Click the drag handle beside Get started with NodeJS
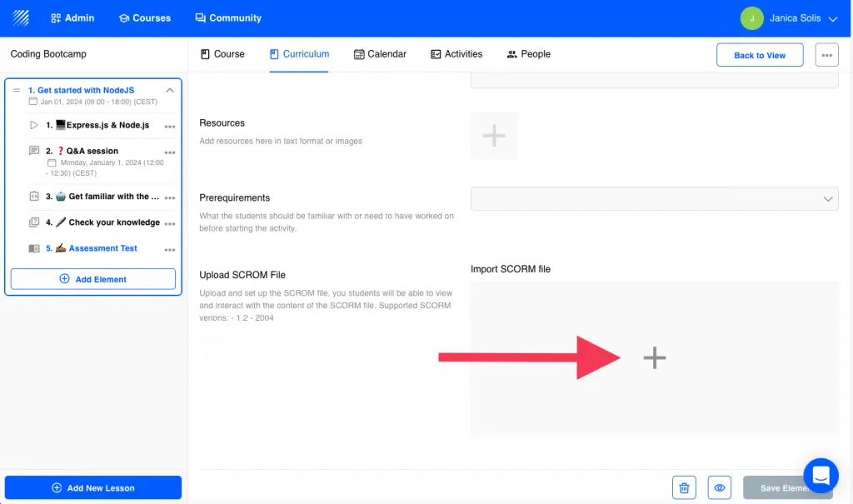Viewport: 853px width, 504px height. (x=17, y=90)
